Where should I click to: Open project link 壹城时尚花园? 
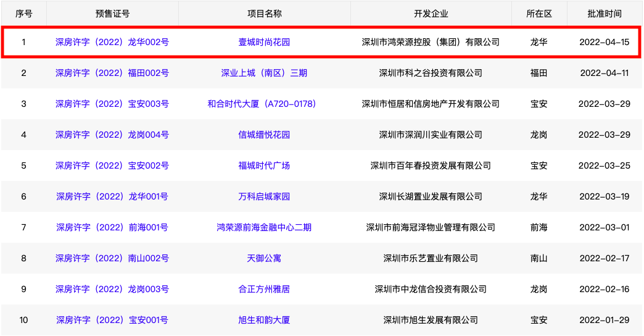point(264,42)
